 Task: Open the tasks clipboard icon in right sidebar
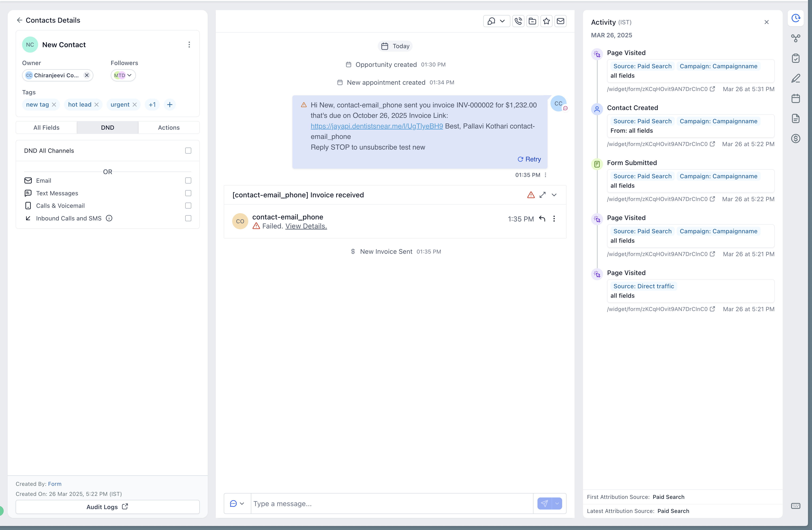(795, 58)
